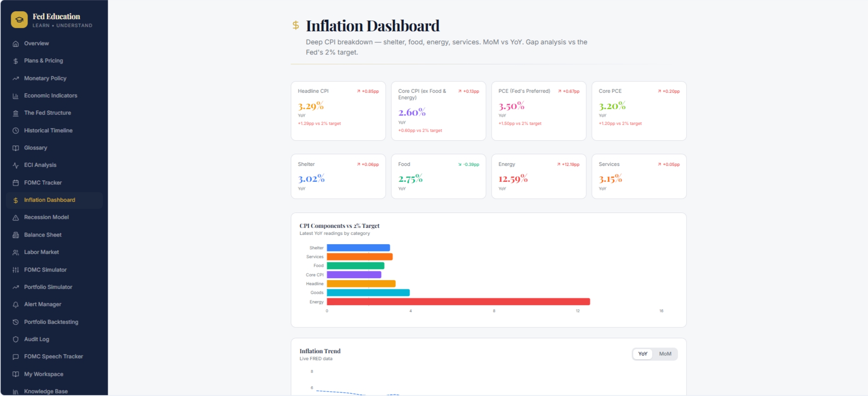The height and width of the screenshot is (396, 868).
Task: Click the Alert Manager bell icon
Action: click(x=15, y=305)
